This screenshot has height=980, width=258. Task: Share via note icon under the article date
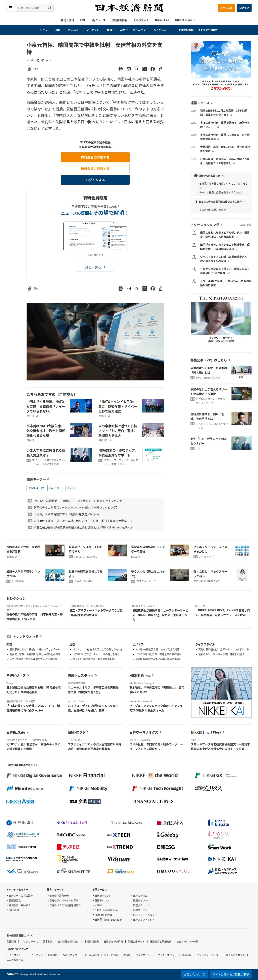tap(136, 69)
